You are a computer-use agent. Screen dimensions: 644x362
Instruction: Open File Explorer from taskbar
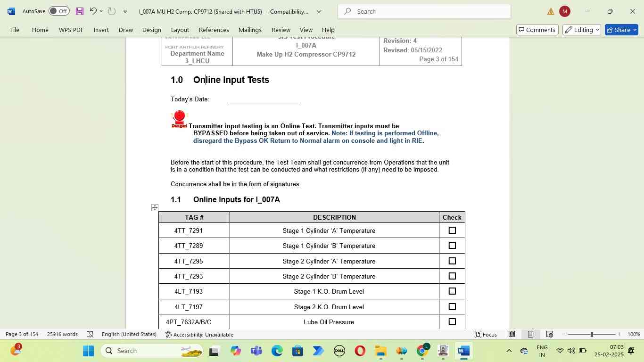(x=380, y=351)
